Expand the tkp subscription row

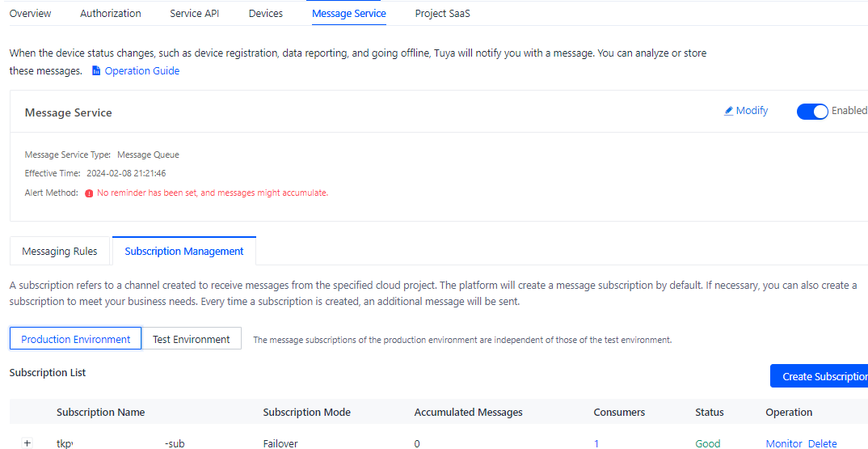(27, 443)
